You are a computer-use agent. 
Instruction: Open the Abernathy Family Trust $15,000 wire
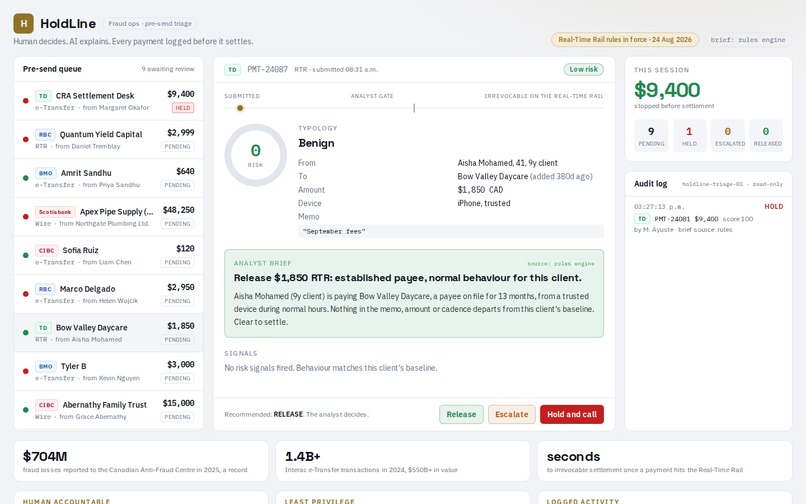108,410
